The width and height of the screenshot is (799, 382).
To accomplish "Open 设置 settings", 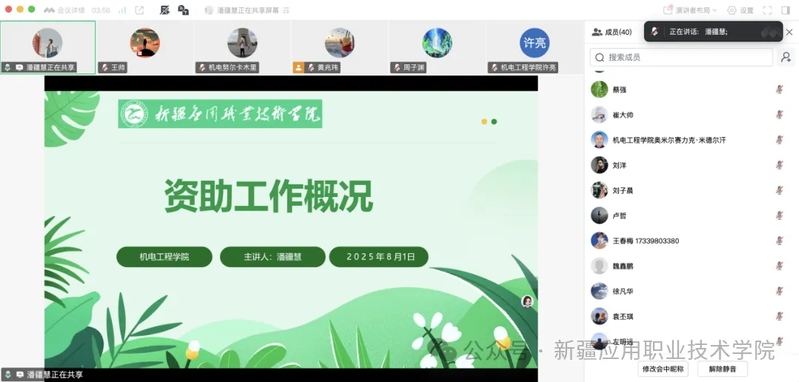I will (740, 10).
